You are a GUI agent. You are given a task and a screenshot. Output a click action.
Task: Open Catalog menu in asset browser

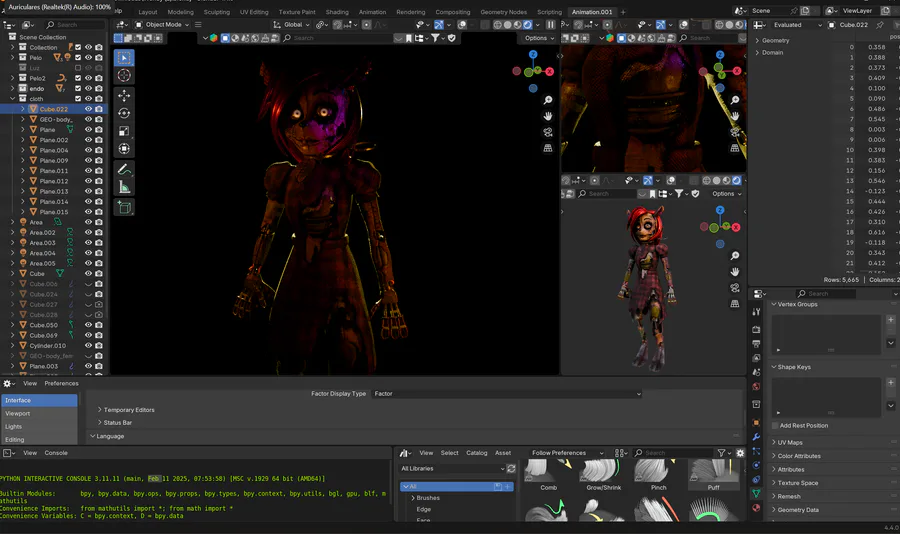point(476,453)
